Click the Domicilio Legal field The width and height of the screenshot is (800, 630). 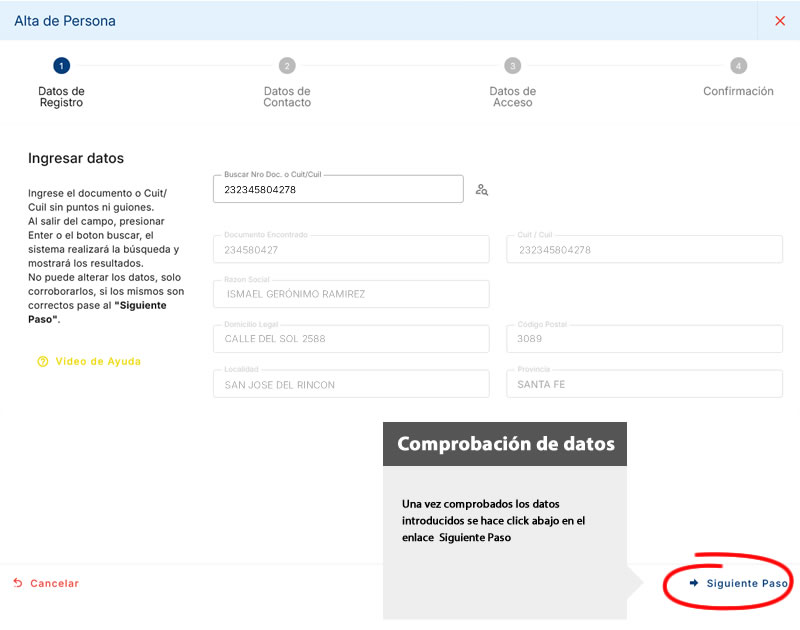click(351, 339)
